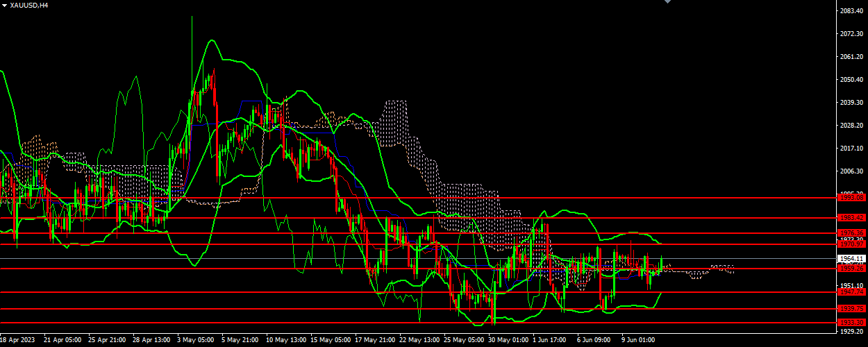
Task: Click the 2083.40 value on price scale
Action: (x=851, y=11)
